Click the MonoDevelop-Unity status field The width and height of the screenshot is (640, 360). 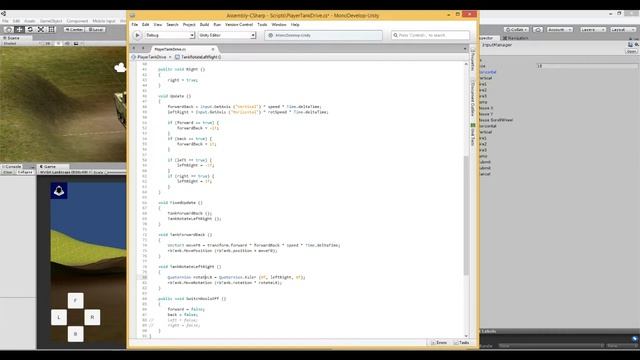[323, 36]
